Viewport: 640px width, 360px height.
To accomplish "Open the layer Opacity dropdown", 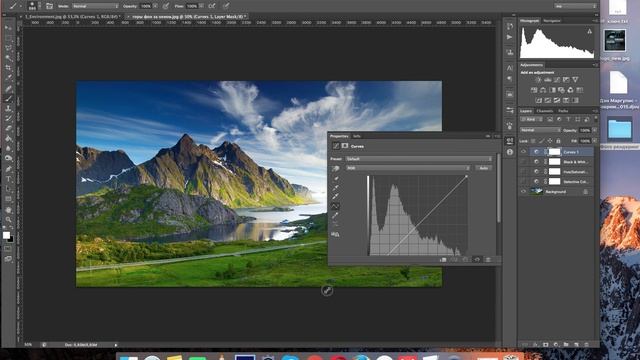I will click(595, 130).
